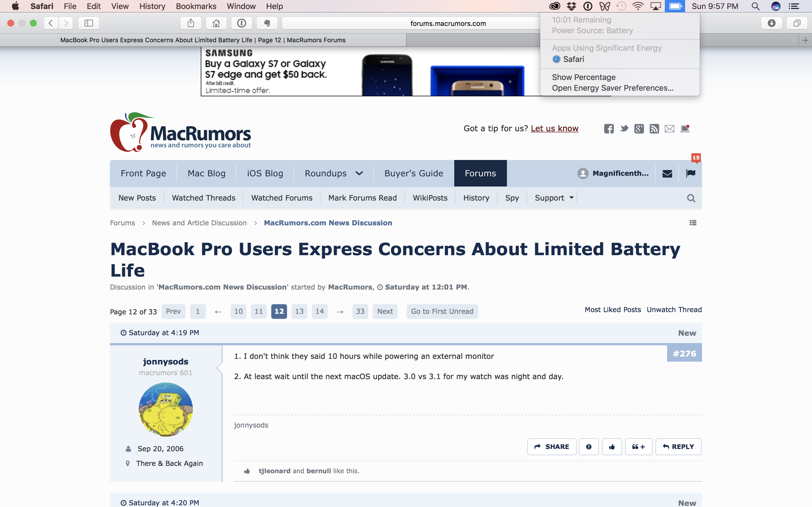Click Go to First Unread button
812x507 pixels.
[442, 311]
